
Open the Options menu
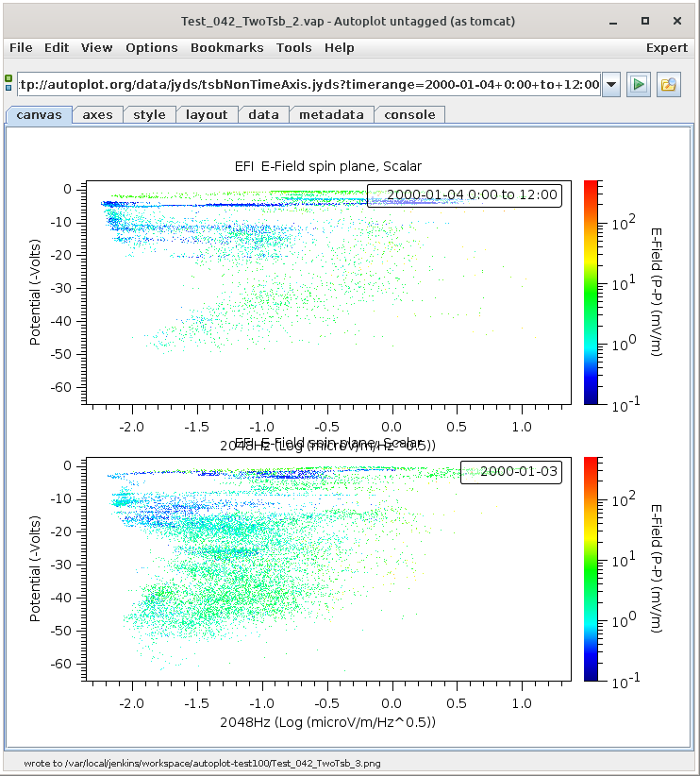point(151,47)
